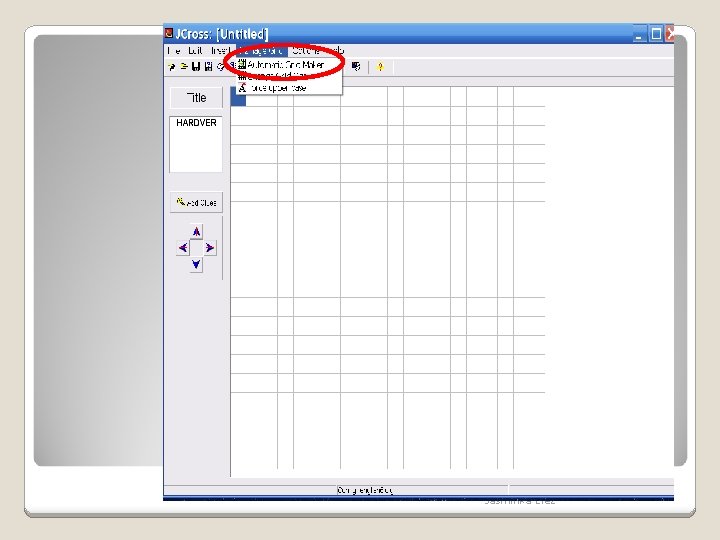720x540 pixels.
Task: Open configuration screen icon before help
Action: (x=356, y=67)
